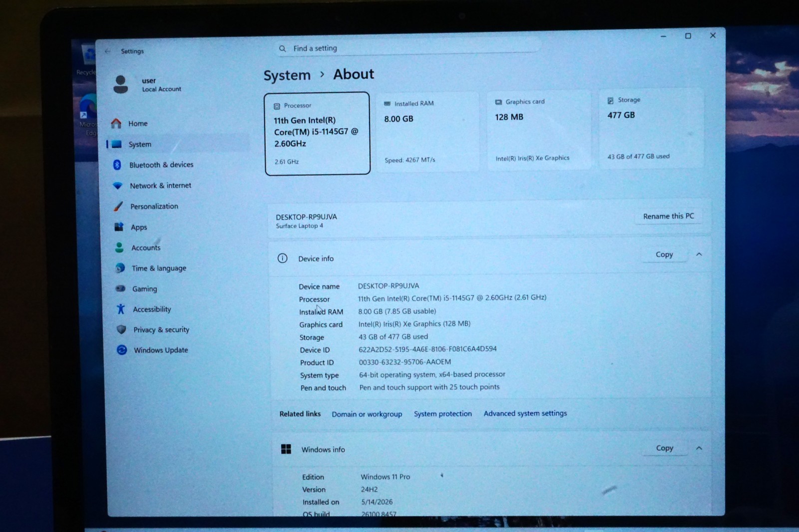Select the Processor info card
This screenshot has width=799, height=532.
pyautogui.click(x=317, y=133)
